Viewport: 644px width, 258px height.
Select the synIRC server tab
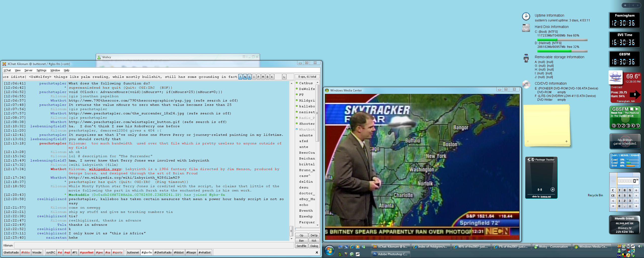coord(51,252)
